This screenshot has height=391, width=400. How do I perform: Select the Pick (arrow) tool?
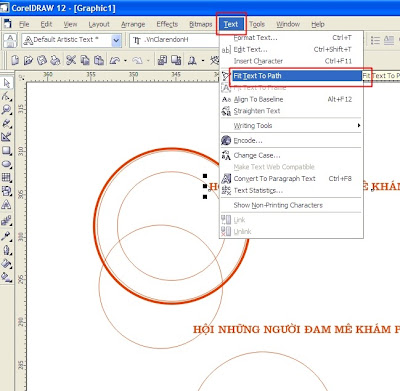[7, 83]
